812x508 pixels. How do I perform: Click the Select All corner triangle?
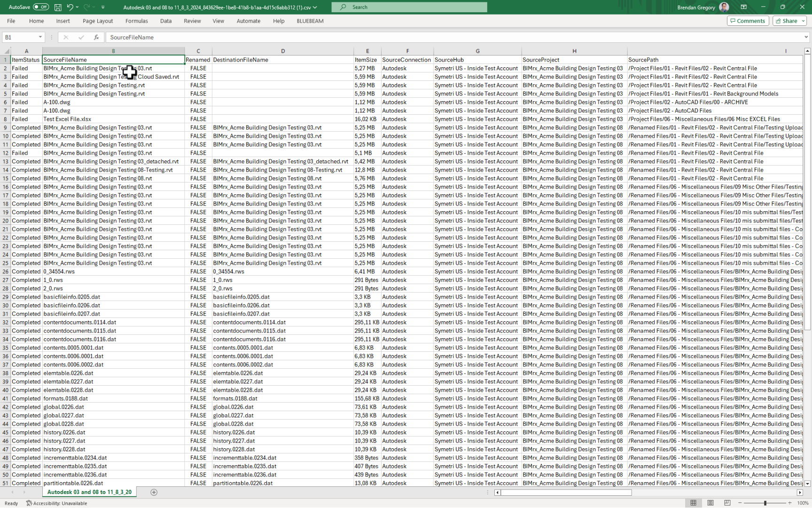tap(6, 51)
